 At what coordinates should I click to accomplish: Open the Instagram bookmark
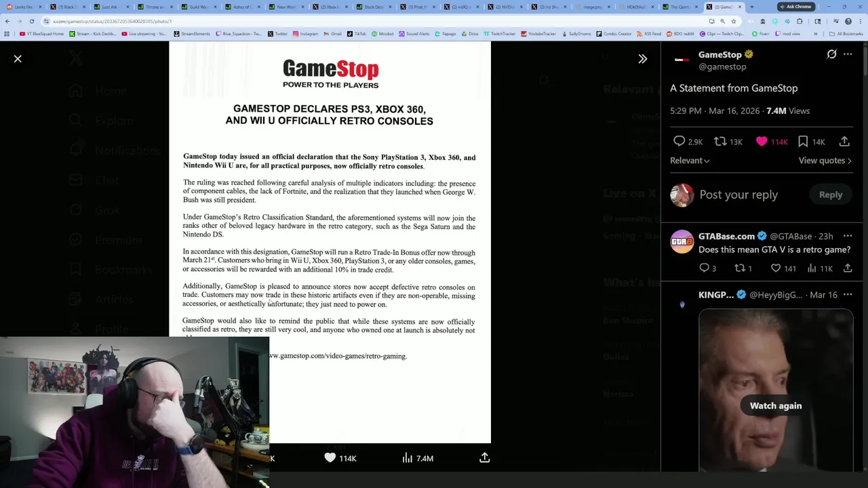click(x=305, y=34)
